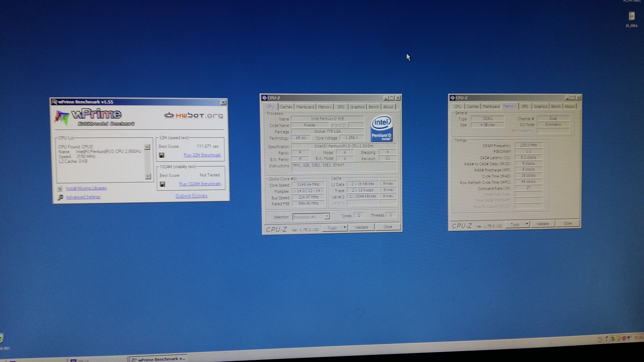Viewport: 644px width, 362px height.
Task: Click the CPU-Z title icon in the Memory window
Action: [x=452, y=98]
